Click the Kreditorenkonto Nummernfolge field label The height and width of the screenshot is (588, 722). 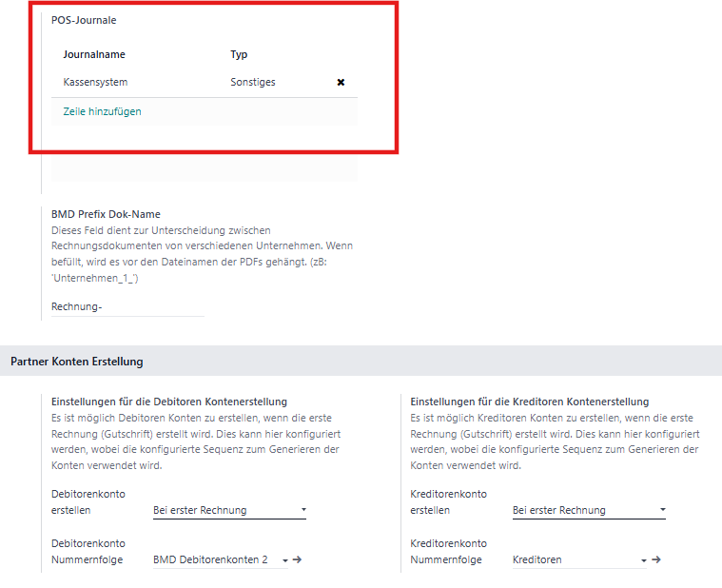pyautogui.click(x=448, y=551)
